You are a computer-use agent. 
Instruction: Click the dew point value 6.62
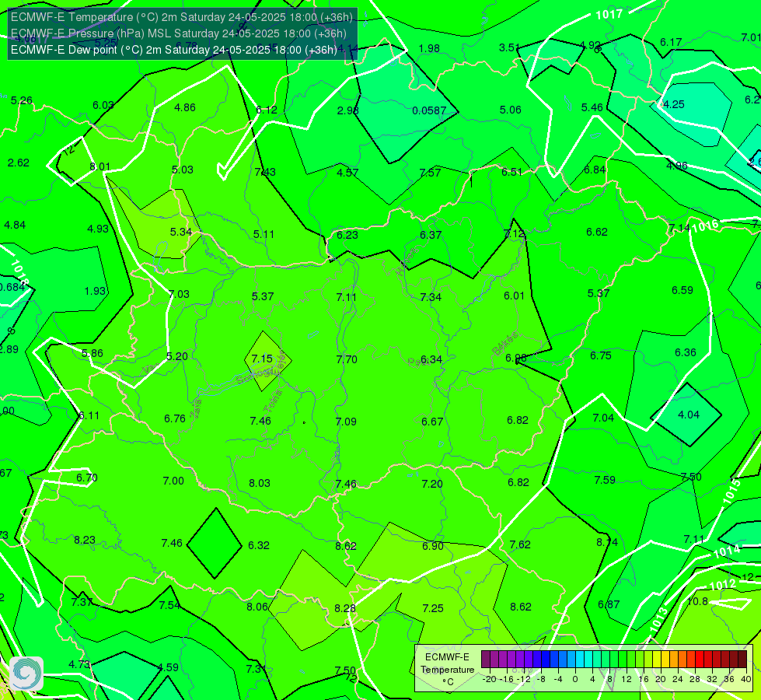597,233
